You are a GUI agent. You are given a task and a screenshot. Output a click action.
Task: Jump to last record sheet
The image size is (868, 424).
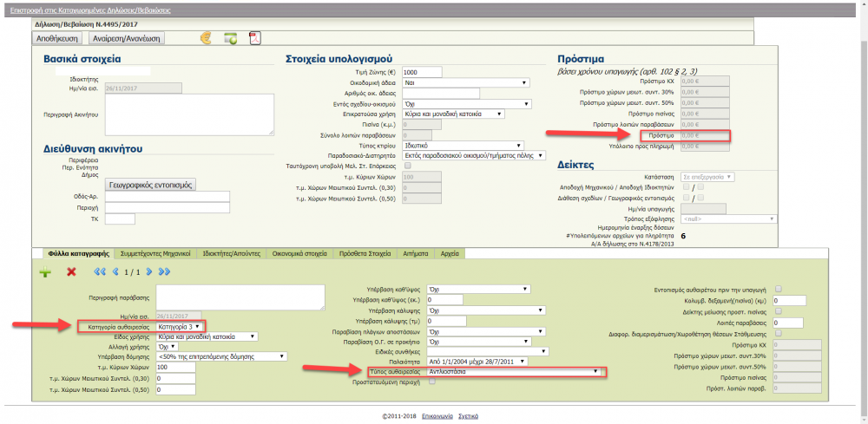[x=165, y=272]
